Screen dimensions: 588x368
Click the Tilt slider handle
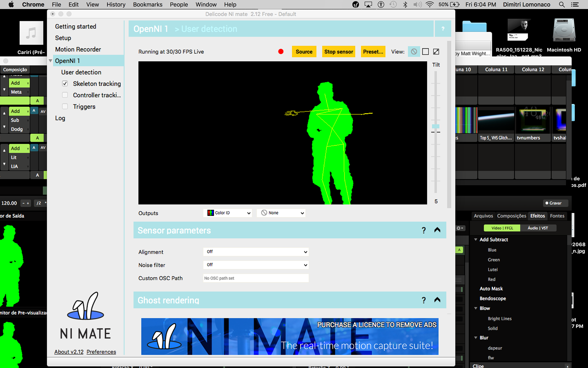click(x=435, y=126)
